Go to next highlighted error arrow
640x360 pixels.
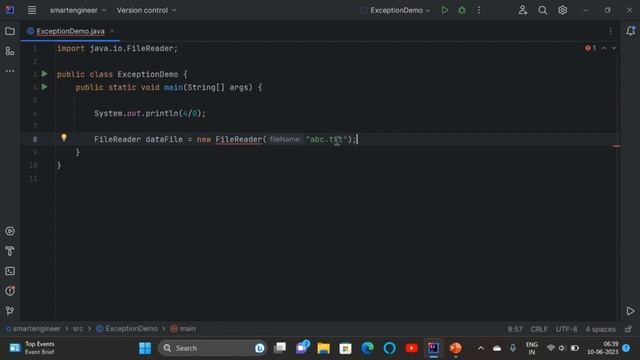pyautogui.click(x=613, y=48)
